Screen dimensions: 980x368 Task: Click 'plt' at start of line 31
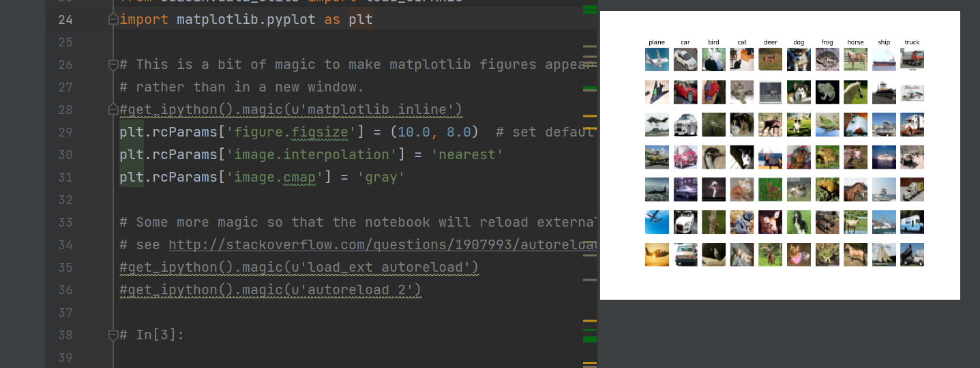point(132,178)
